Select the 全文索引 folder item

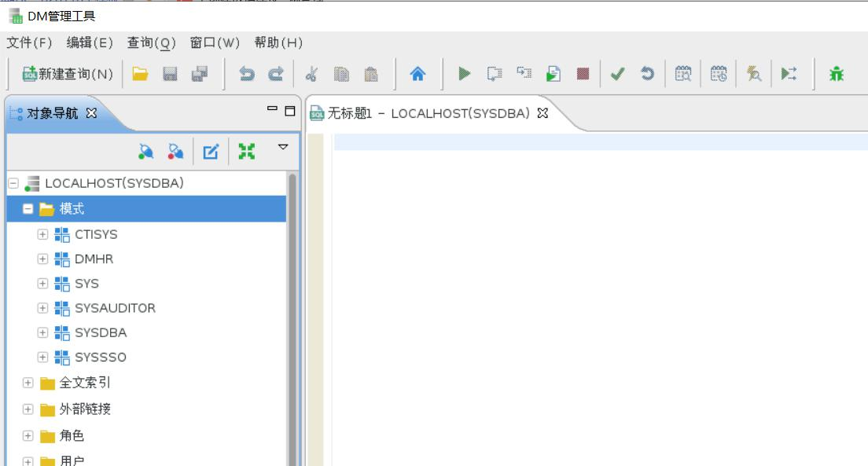[85, 383]
